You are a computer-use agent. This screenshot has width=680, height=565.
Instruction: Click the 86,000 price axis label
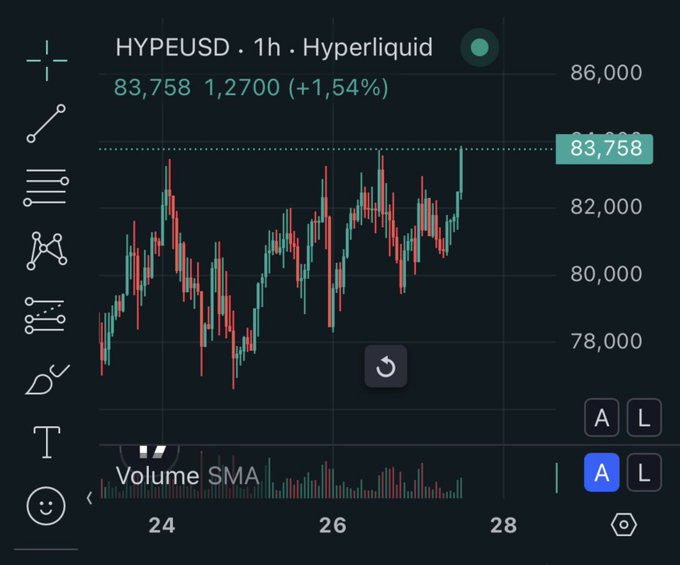click(606, 72)
